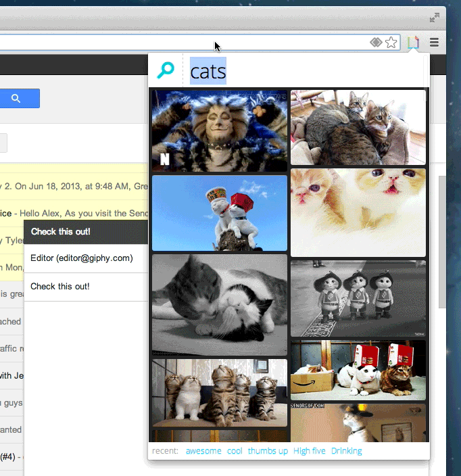Click the Gmail page vertical scrollbar
This screenshot has height=476, width=461.
[442, 241]
